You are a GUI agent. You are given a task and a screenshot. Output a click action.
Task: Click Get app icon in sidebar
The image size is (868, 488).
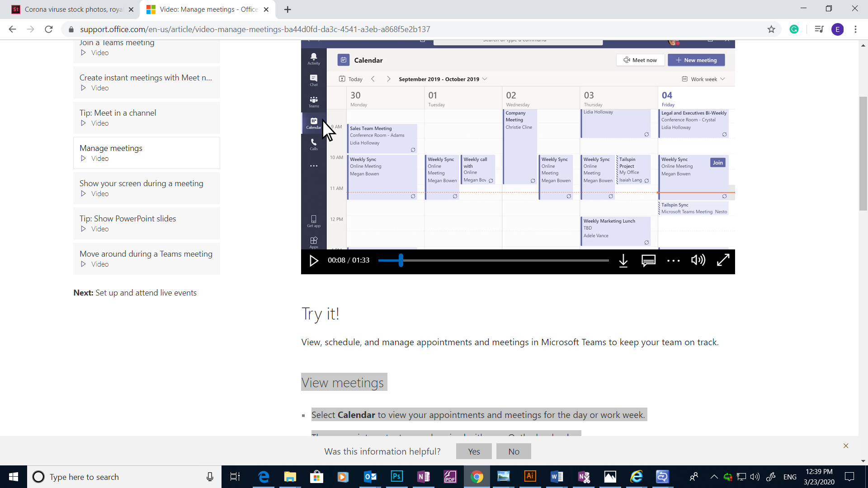click(x=313, y=221)
